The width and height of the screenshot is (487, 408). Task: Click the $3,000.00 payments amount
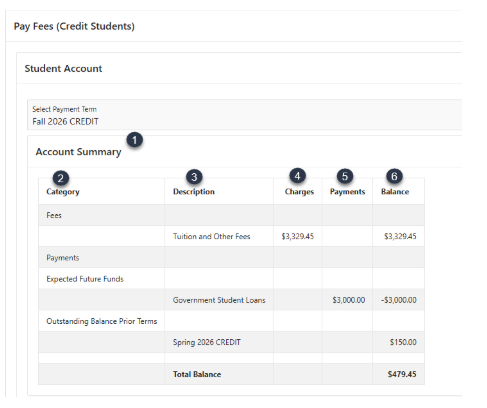click(349, 300)
